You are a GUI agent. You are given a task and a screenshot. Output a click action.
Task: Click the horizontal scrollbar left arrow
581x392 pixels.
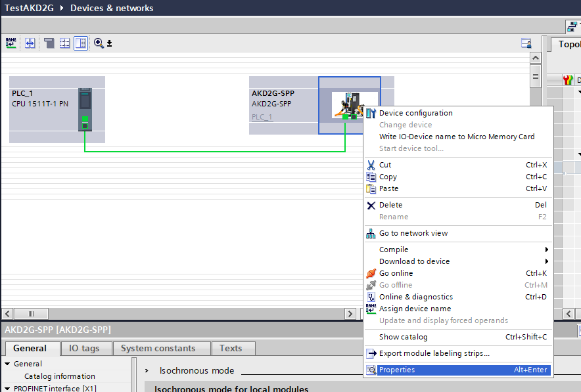[7, 314]
